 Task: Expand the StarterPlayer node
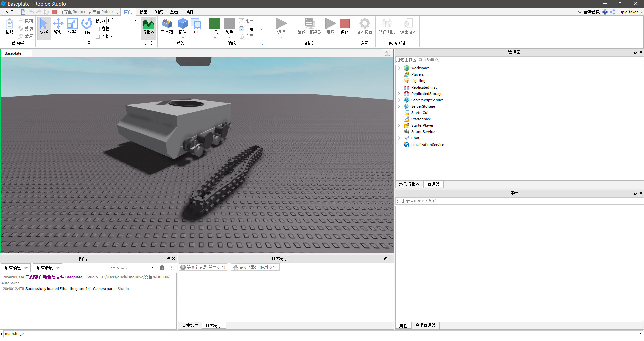pyautogui.click(x=399, y=125)
